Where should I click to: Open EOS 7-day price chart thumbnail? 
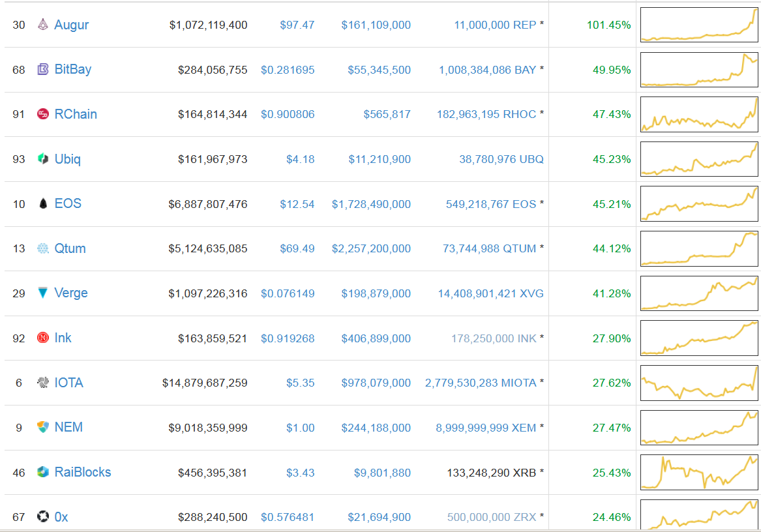(x=699, y=203)
